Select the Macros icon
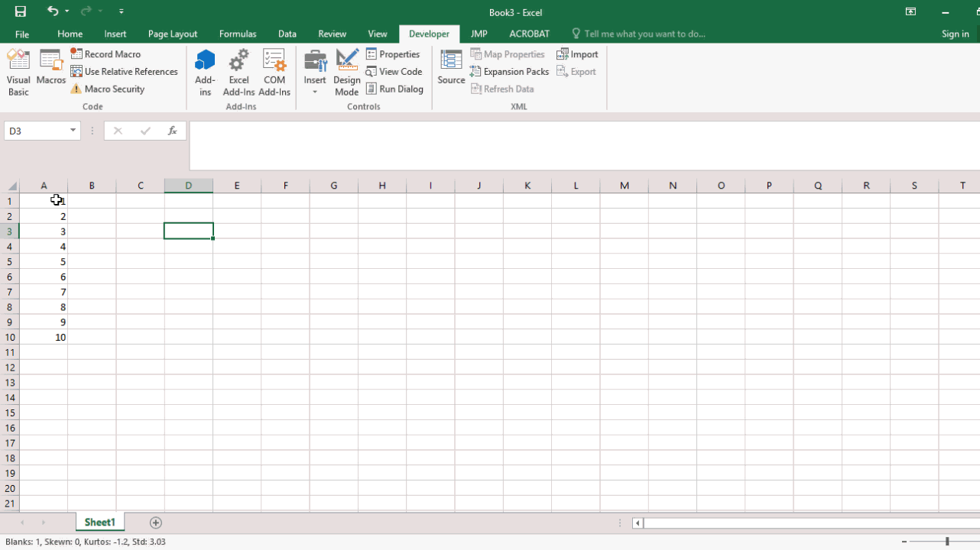Image resolution: width=980 pixels, height=550 pixels. [x=50, y=71]
